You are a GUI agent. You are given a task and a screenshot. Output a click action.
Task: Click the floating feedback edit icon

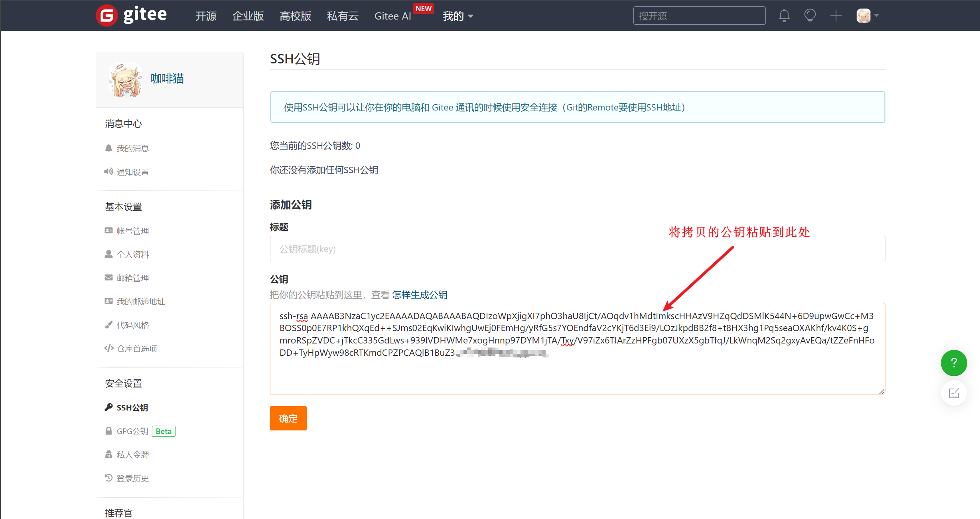point(954,393)
